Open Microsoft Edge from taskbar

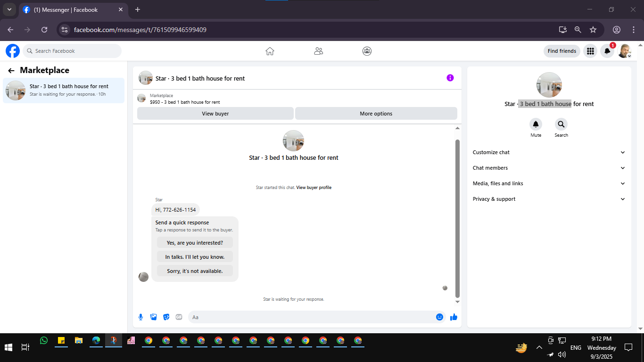(96, 340)
